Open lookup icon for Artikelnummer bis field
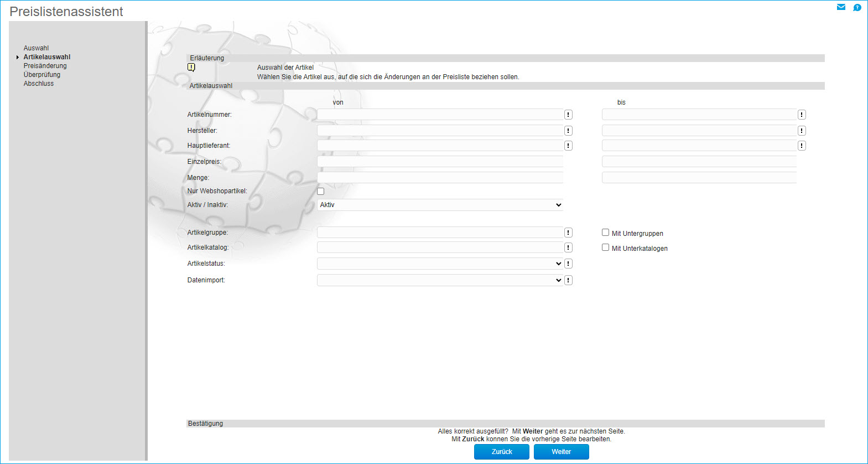The width and height of the screenshot is (868, 464). click(x=802, y=115)
